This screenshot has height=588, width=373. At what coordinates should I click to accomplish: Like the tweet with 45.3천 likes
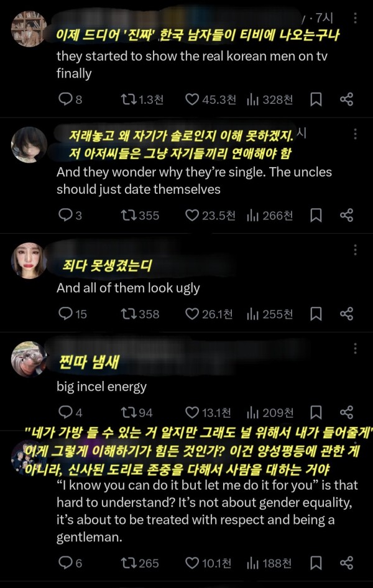192,99
